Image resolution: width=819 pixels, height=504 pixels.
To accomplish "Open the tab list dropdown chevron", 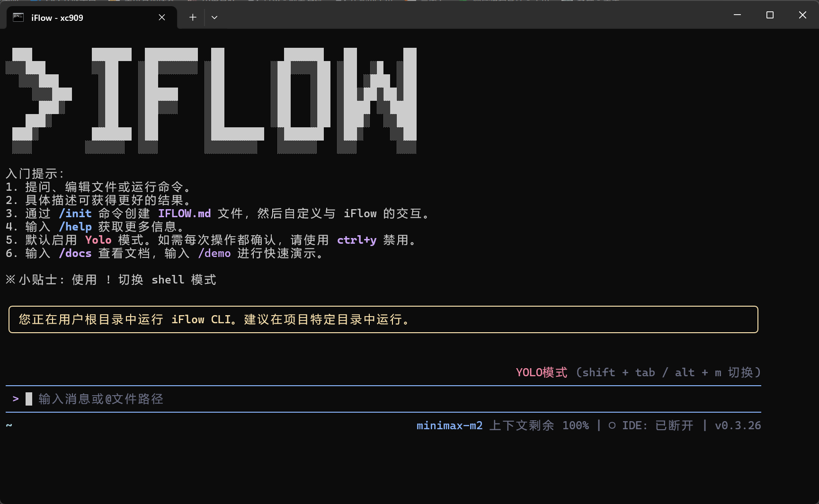I will pos(214,17).
